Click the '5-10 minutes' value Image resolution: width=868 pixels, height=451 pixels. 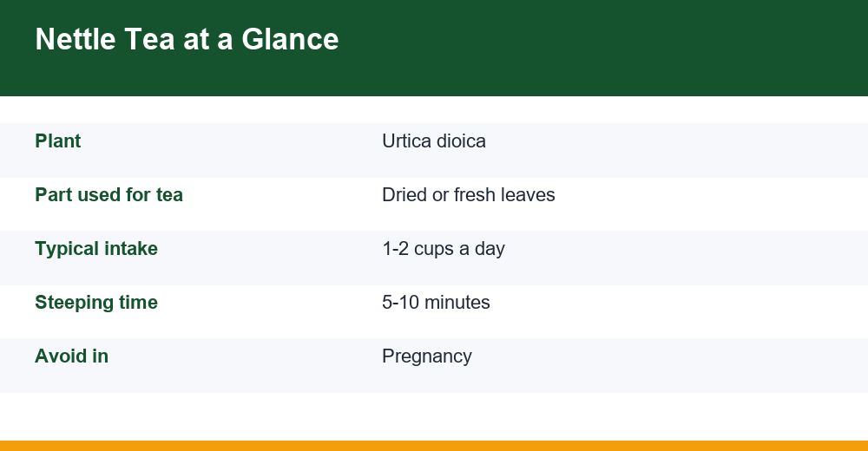coord(436,302)
